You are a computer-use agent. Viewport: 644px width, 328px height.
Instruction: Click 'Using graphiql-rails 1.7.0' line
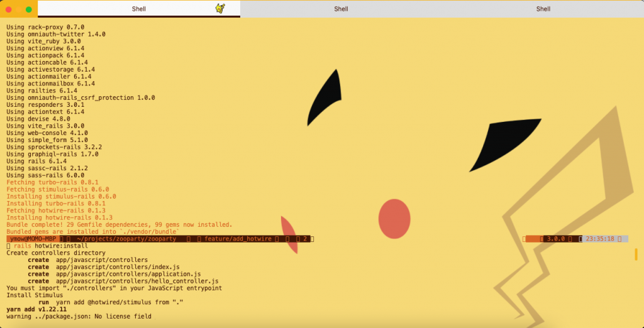point(52,154)
